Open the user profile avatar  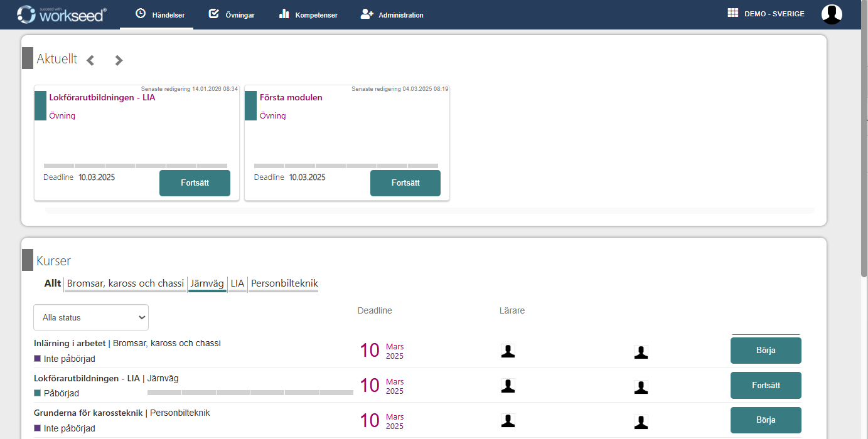tap(832, 14)
